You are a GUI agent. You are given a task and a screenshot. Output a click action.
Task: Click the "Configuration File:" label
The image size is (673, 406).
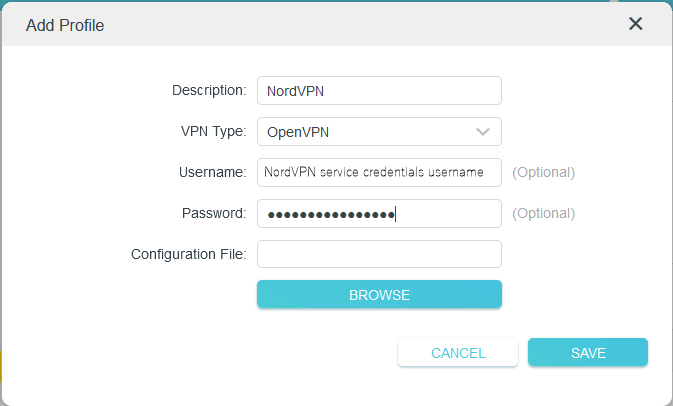pos(188,254)
